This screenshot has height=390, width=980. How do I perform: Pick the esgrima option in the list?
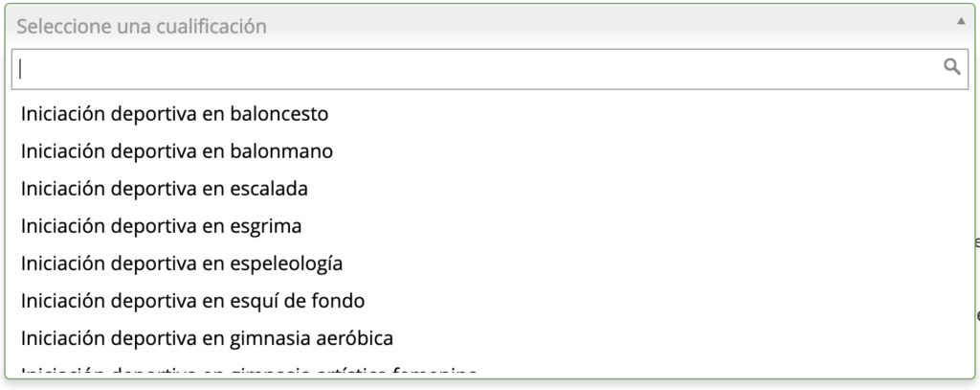162,225
